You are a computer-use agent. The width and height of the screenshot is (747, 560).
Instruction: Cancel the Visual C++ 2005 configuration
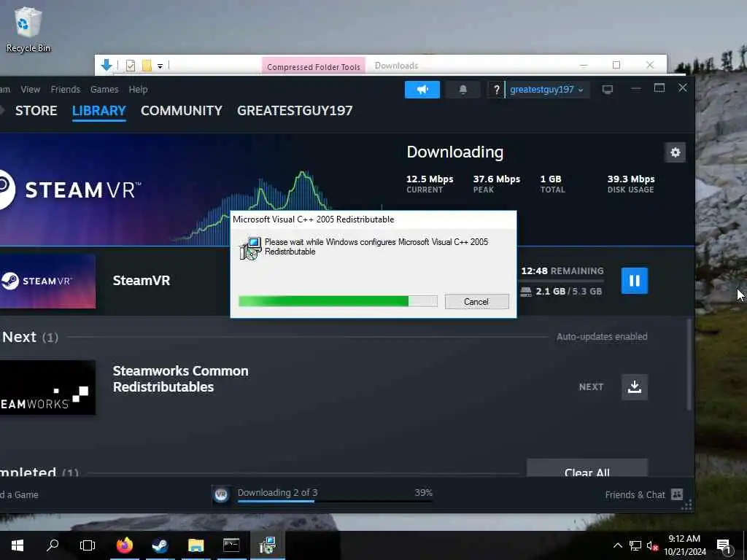[476, 301]
